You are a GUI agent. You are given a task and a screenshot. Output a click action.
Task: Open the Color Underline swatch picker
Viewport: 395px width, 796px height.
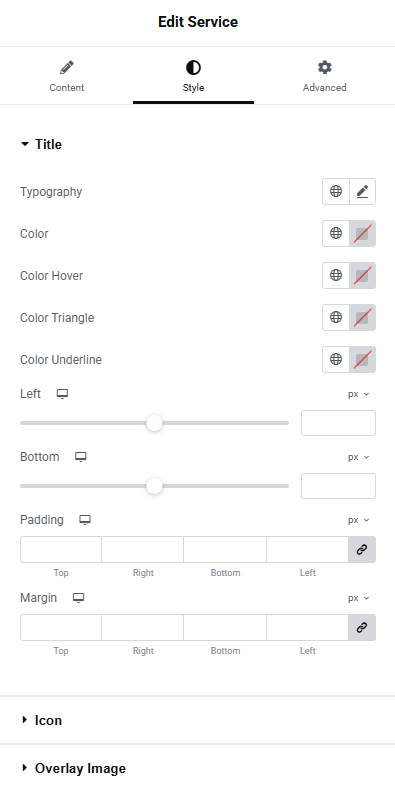(363, 359)
